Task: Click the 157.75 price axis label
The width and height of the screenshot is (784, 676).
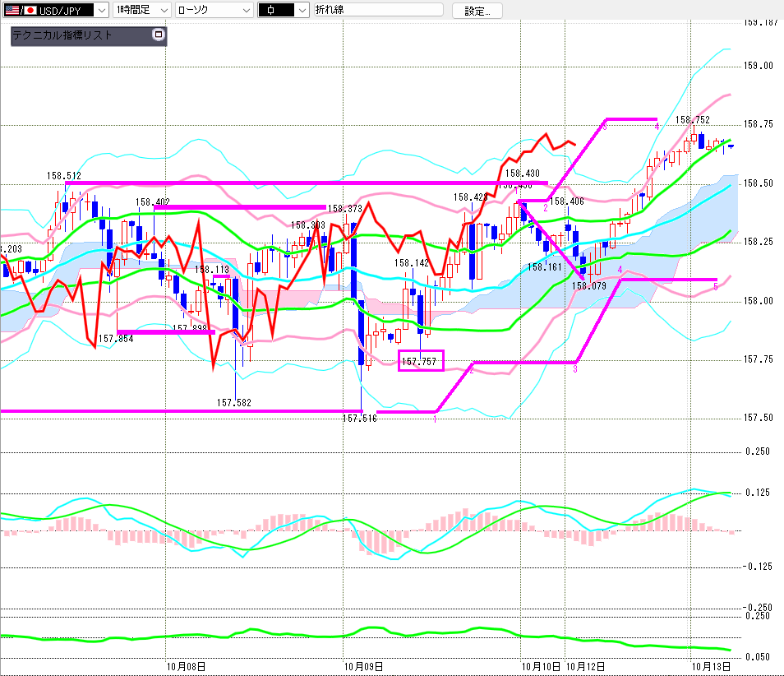Action: click(x=758, y=359)
